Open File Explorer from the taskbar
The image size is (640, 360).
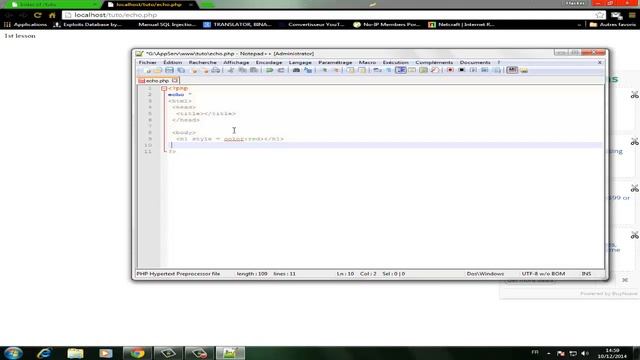coord(75,353)
